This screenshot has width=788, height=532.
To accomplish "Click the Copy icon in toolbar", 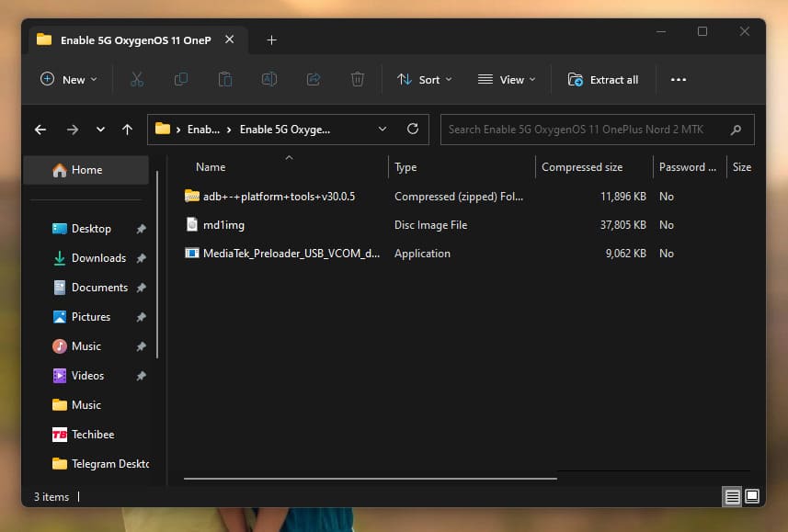I will [181, 79].
